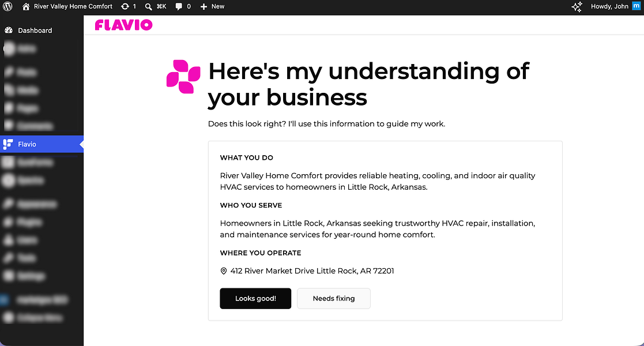Click the WHAT YOU DO heading

(x=246, y=158)
